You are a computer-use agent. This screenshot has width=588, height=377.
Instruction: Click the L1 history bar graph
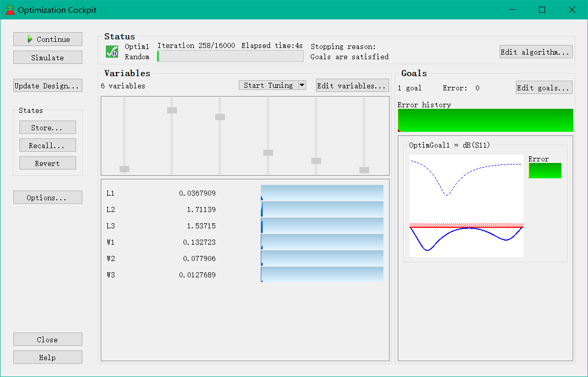[x=322, y=193]
